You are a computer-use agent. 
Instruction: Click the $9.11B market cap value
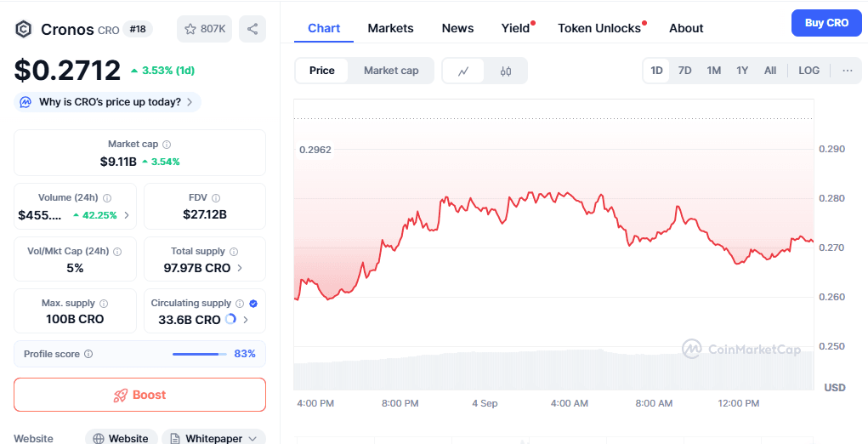pos(118,162)
